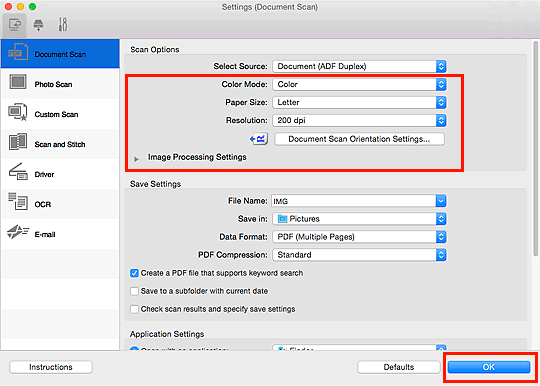Open the scan-from-computer settings tab icon
Screen dimensions: 540x386
[14, 25]
